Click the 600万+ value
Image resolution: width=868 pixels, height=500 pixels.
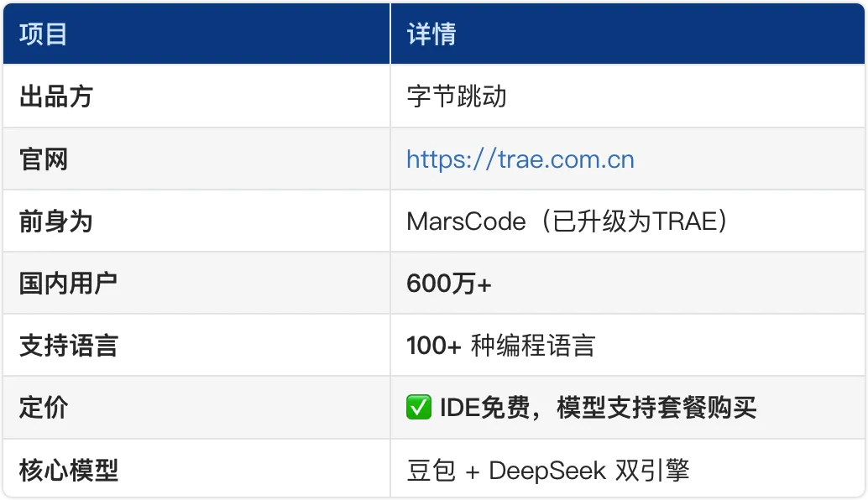coord(448,284)
